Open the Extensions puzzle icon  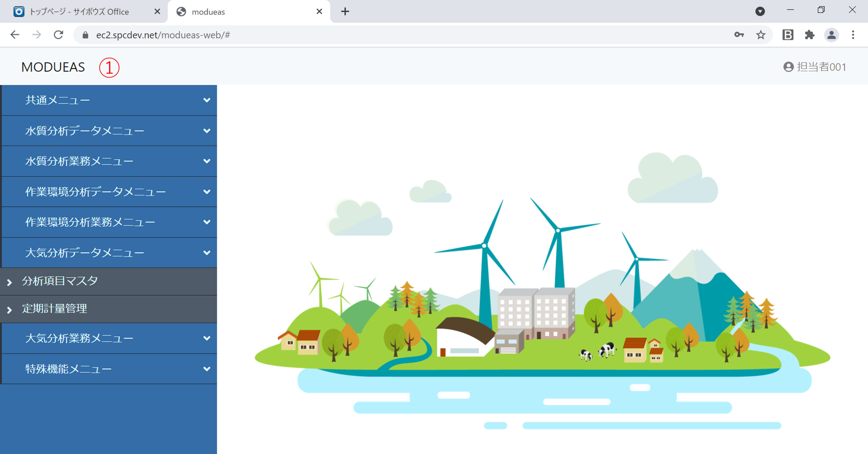(809, 35)
